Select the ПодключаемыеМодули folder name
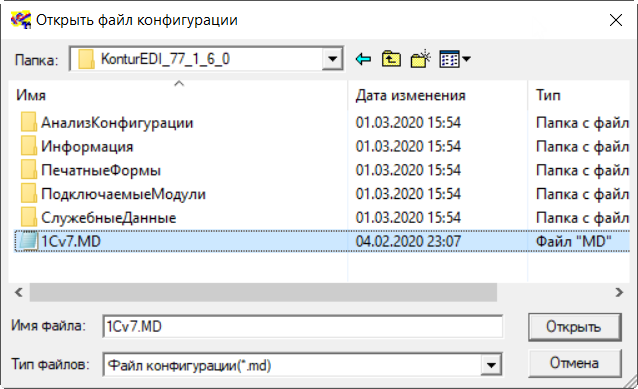 (x=123, y=194)
